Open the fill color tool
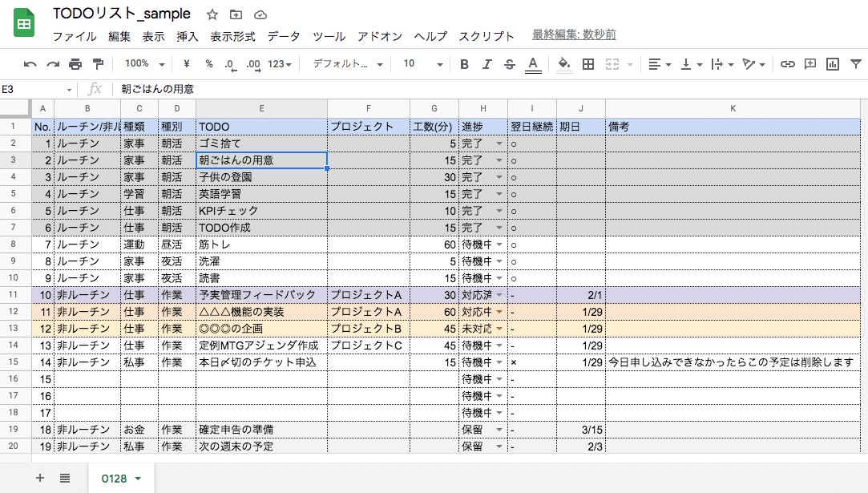This screenshot has height=493, width=868. [x=565, y=63]
